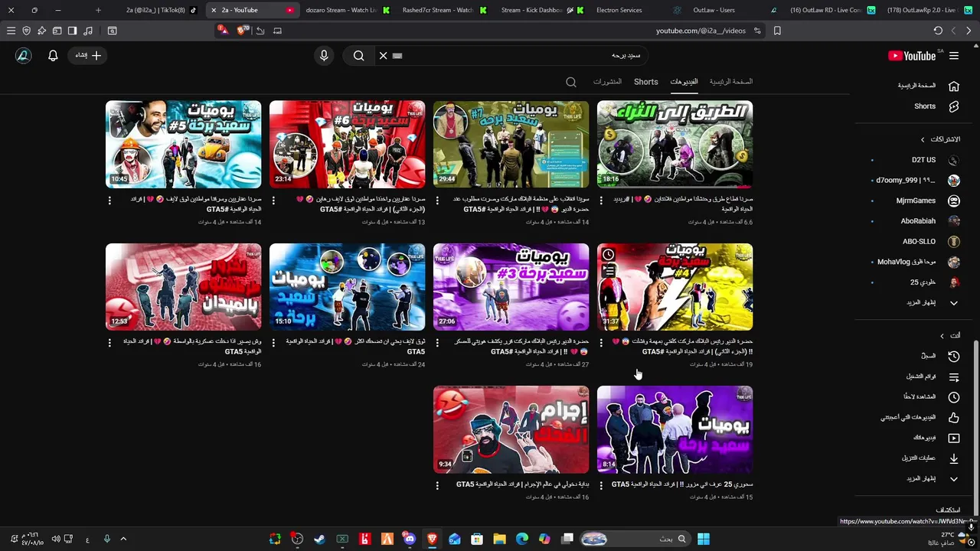Open your videos in the sidebar
Screen dimensions: 980x551
click(x=936, y=438)
